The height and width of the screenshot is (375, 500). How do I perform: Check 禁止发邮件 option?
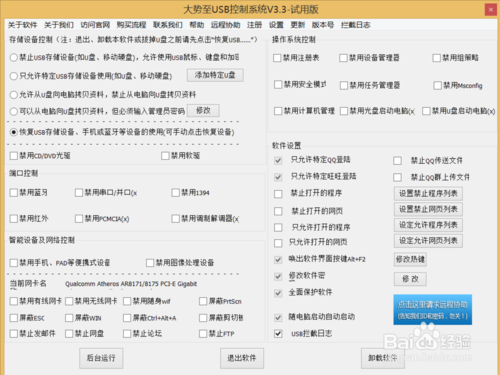click(x=14, y=334)
